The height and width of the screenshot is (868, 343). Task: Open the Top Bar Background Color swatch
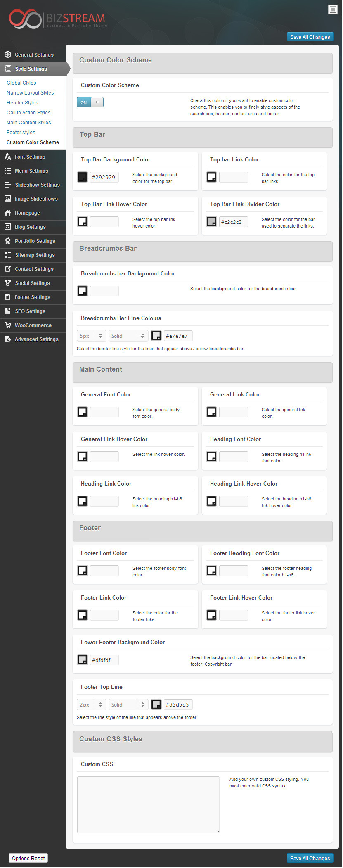[x=83, y=177]
